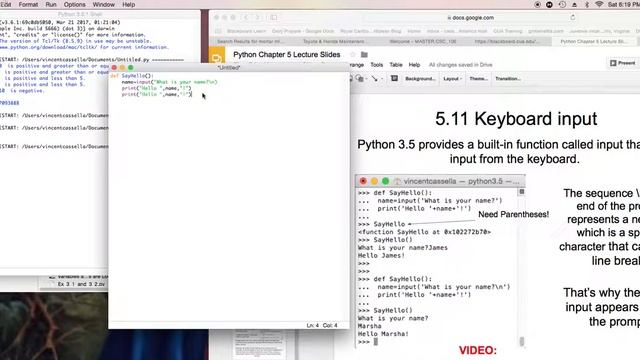The height and width of the screenshot is (360, 640).
Task: Open the Blackboard Learn bookmark
Action: coord(246,31)
